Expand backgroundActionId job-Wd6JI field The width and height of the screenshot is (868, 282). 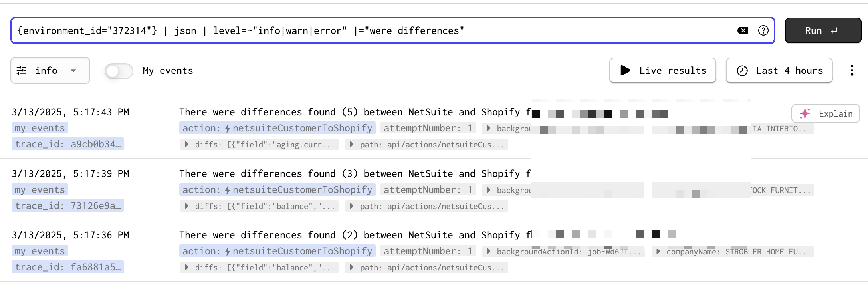[x=563, y=252]
